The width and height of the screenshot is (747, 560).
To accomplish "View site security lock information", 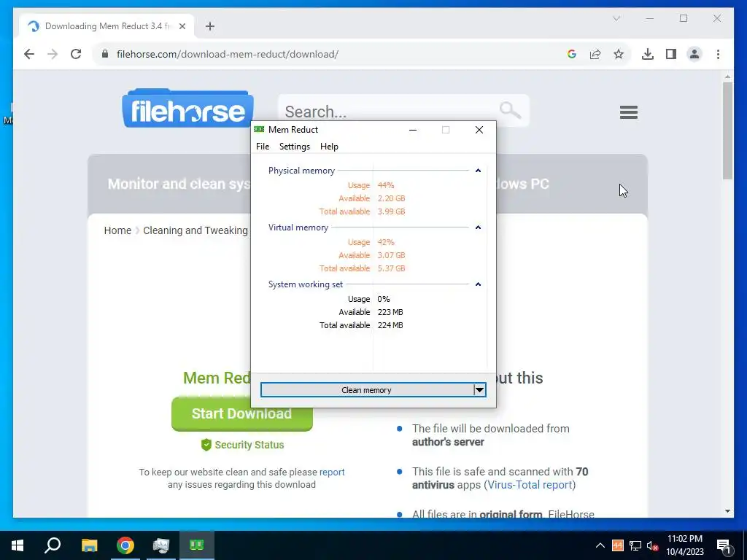I will 105,54.
